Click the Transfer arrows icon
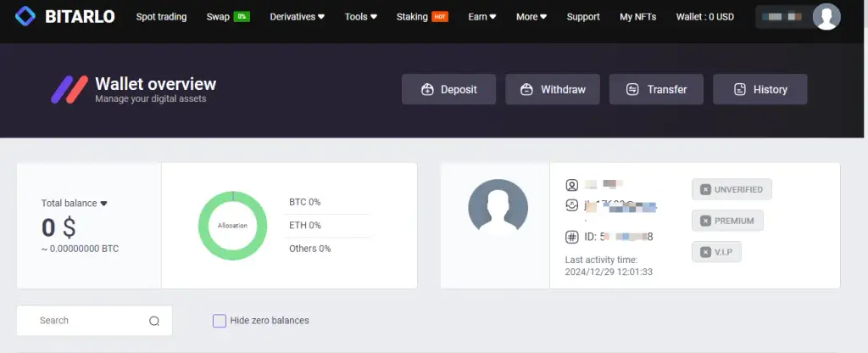 632,89
